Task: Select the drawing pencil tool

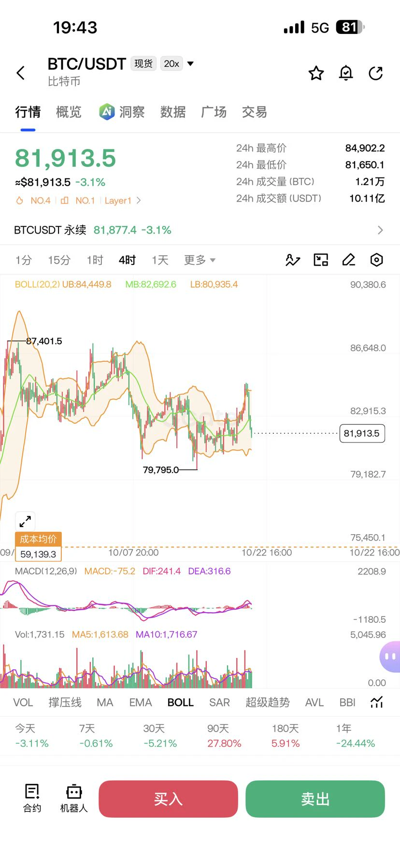Action: (x=349, y=260)
